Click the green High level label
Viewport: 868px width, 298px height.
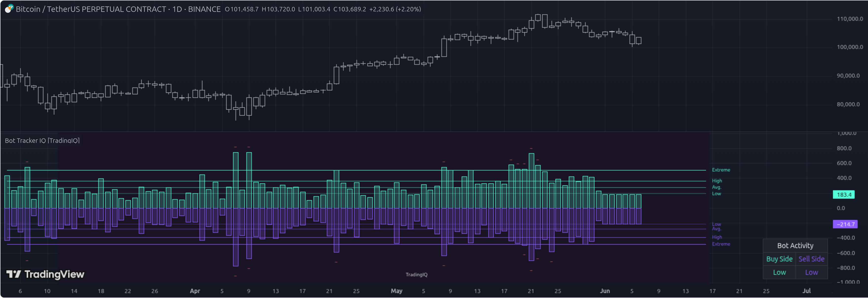click(717, 181)
